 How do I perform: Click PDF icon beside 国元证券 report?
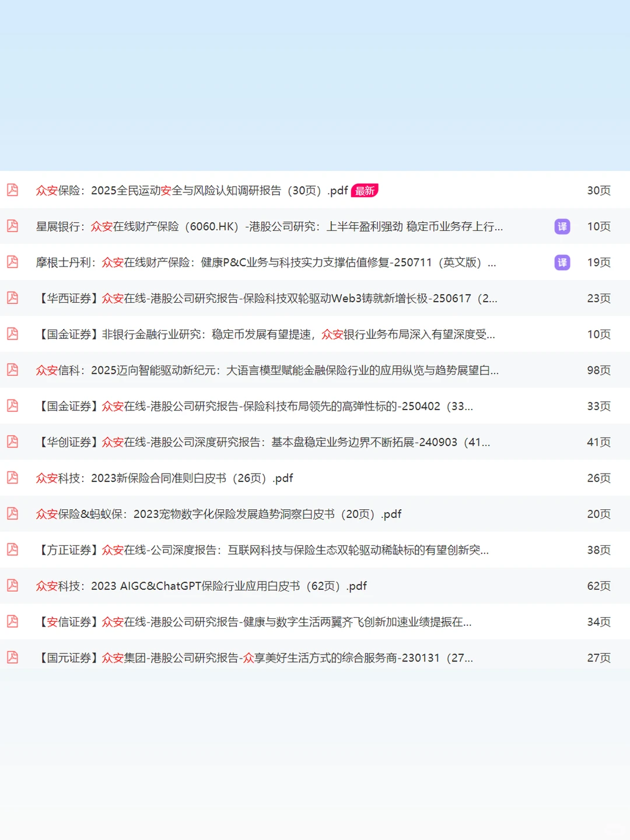(x=12, y=657)
